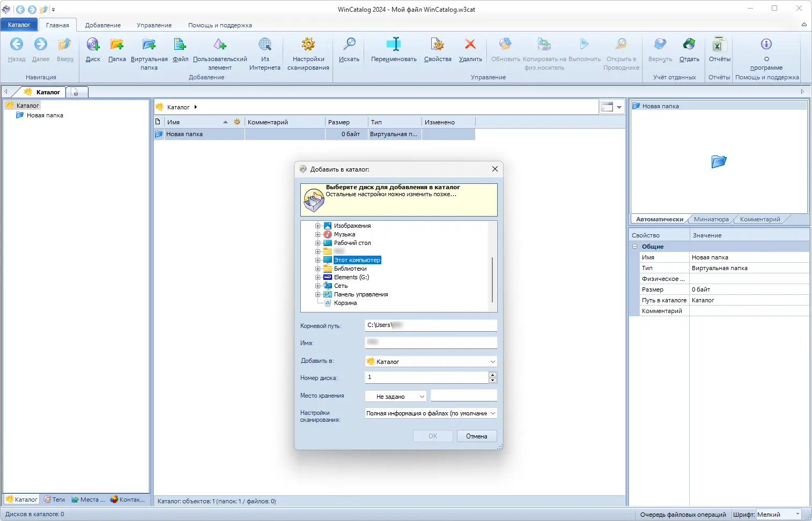Open the Теги bottom tab
The width and height of the screenshot is (812, 521).
55,500
